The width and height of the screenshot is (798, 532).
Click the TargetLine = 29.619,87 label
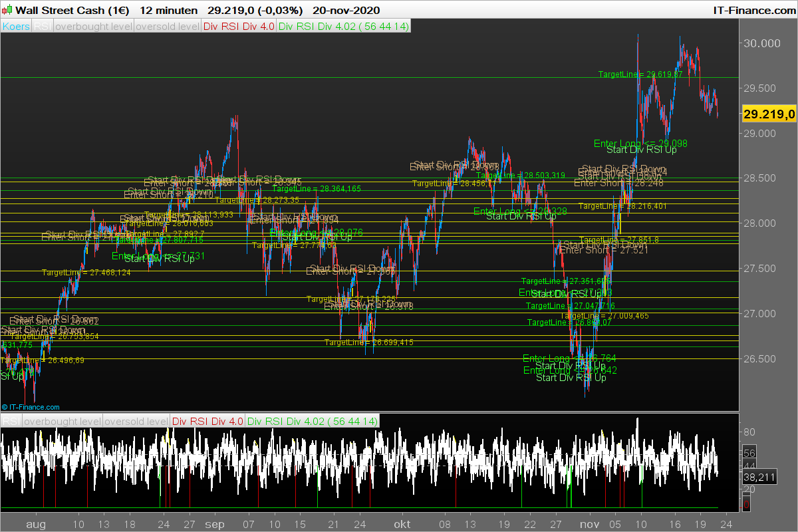[x=640, y=74]
